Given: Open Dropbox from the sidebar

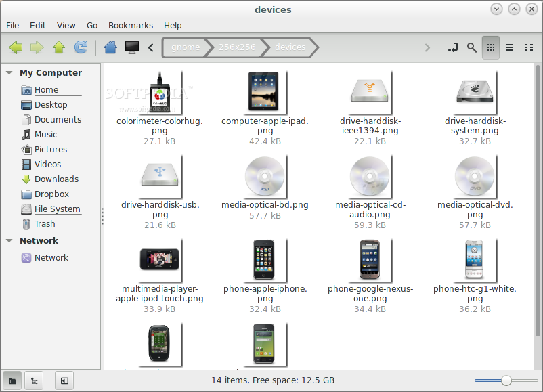Looking at the screenshot, I should [51, 194].
